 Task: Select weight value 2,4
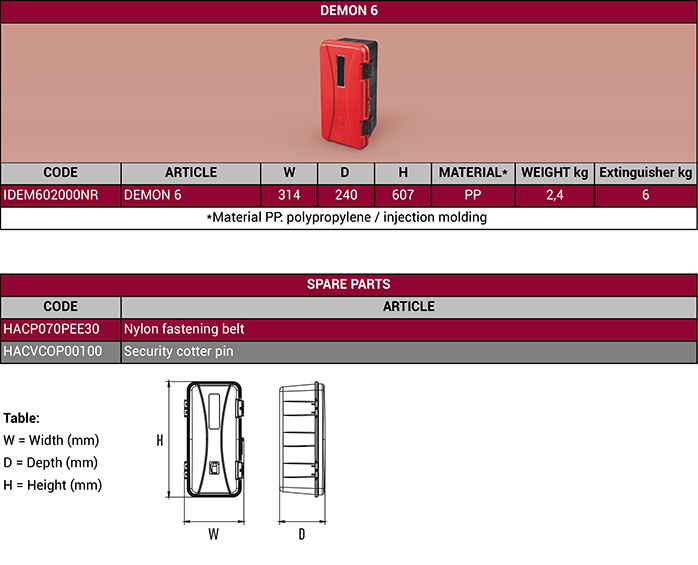pos(555,195)
